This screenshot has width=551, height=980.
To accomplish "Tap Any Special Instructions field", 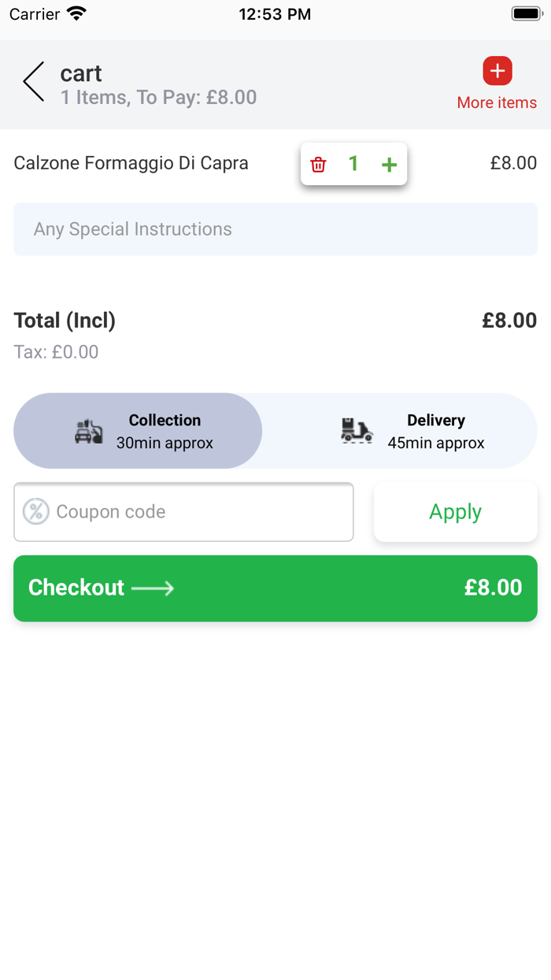I will [275, 229].
